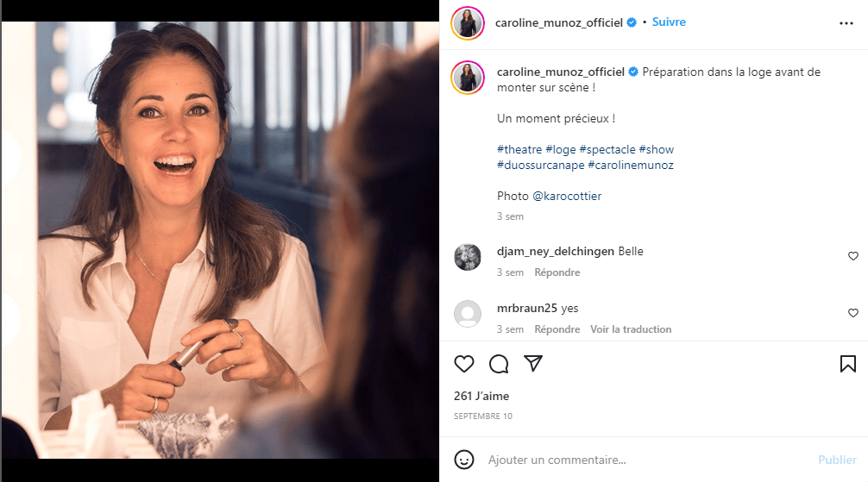Like the post with heart icon

[x=464, y=364]
